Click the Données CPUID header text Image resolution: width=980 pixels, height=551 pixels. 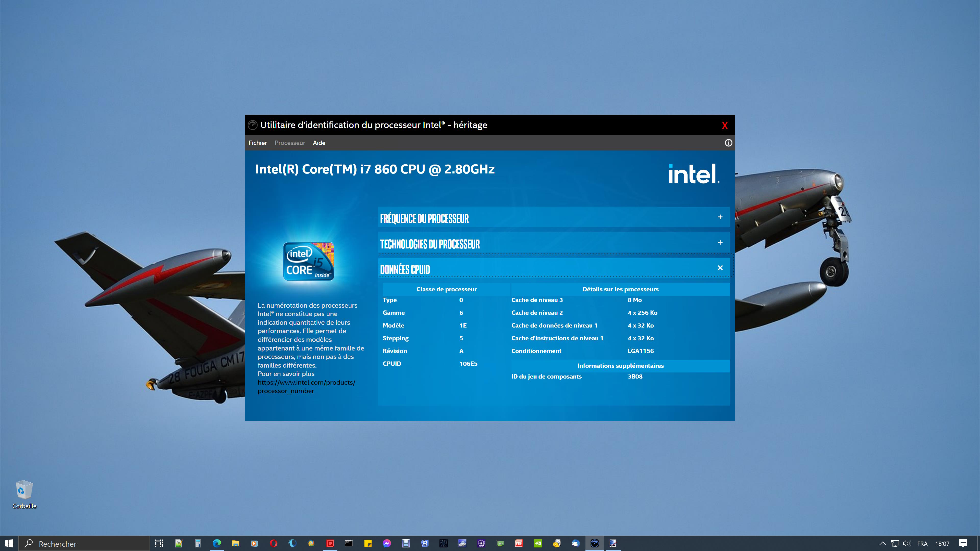click(x=405, y=269)
